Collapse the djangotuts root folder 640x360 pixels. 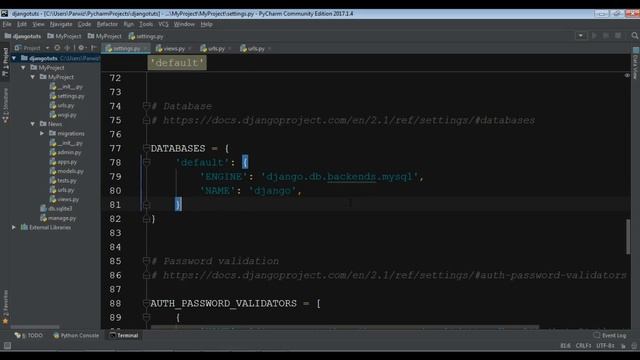tap(14, 58)
